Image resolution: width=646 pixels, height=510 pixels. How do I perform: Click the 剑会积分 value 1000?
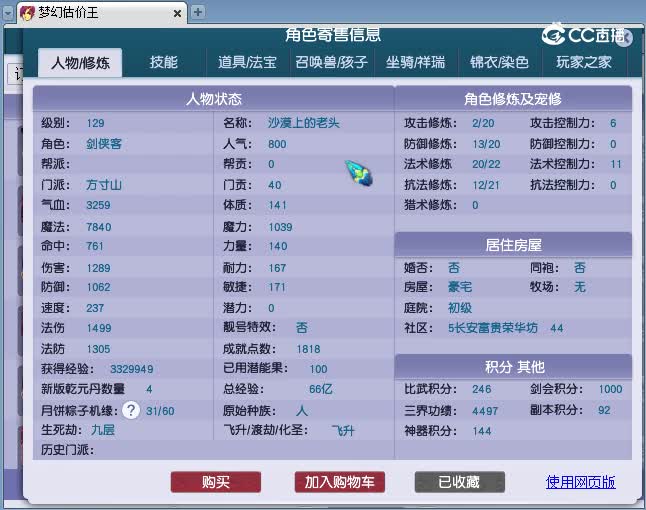[x=610, y=389]
